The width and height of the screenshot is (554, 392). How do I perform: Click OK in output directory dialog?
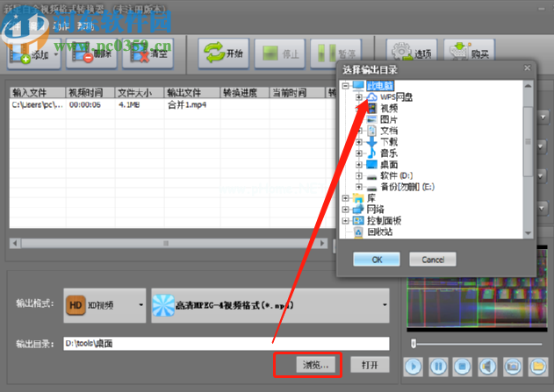pyautogui.click(x=377, y=260)
